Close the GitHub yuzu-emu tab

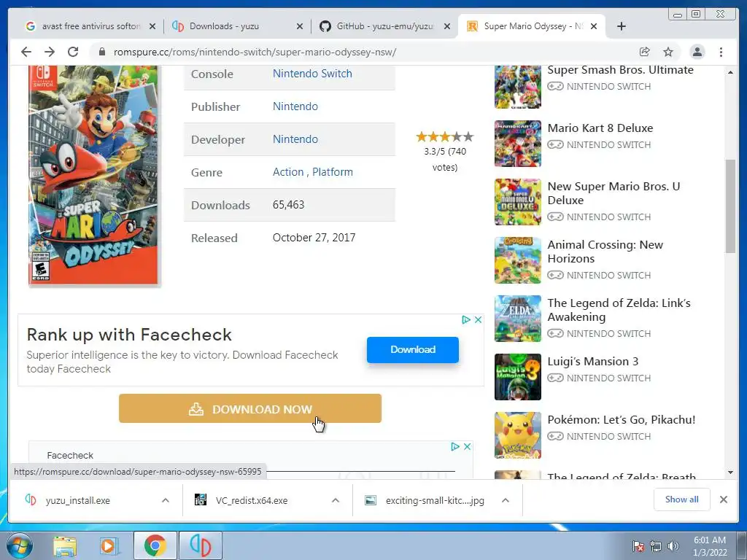click(447, 26)
